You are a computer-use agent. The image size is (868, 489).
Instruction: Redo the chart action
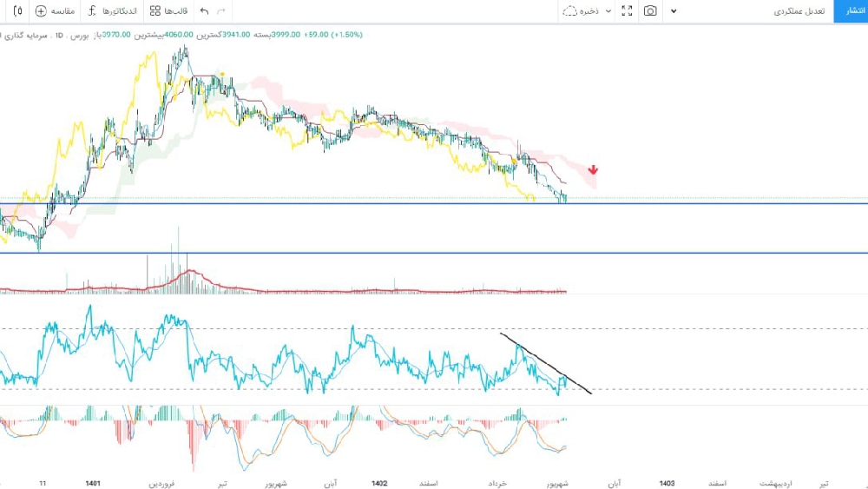221,11
